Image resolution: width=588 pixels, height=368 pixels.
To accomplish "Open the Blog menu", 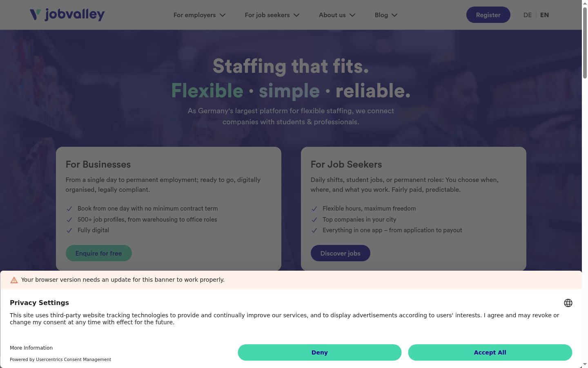I will (386, 15).
